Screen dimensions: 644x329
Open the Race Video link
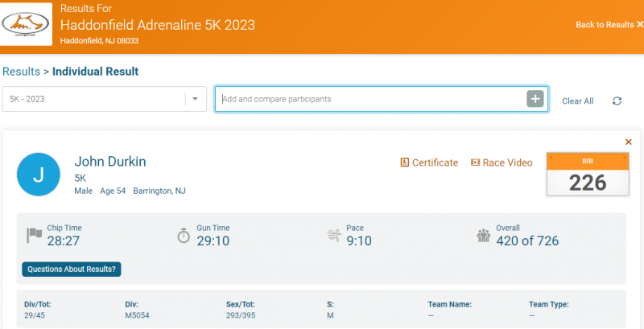pyautogui.click(x=507, y=162)
